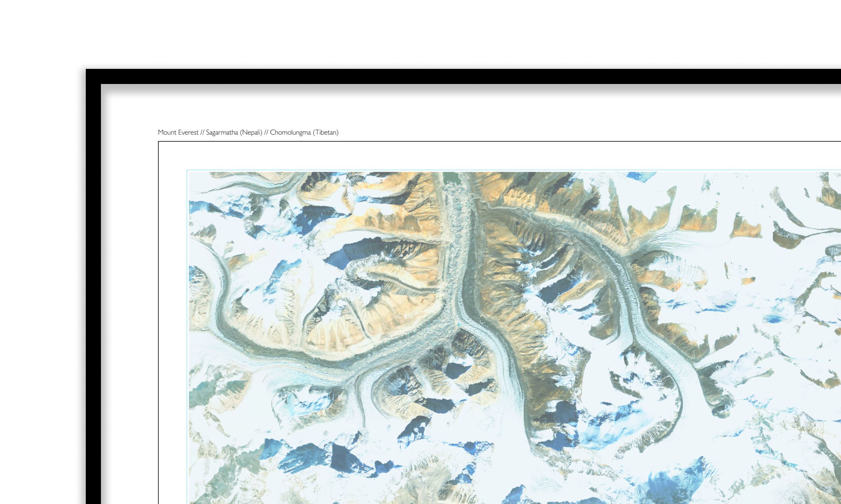The image size is (841, 504).
Task: Click the cyan image outline's top-left corner
Action: pos(187,170)
